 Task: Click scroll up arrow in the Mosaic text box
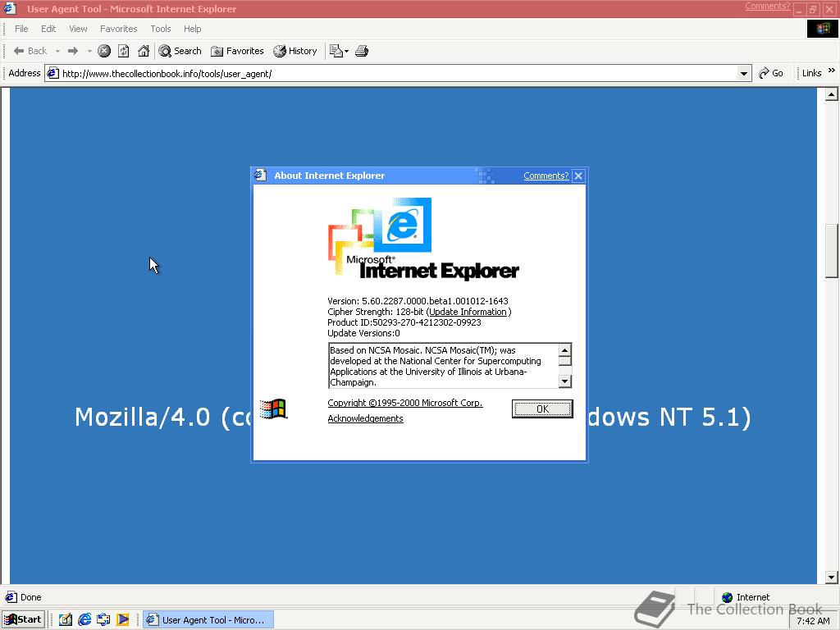564,349
